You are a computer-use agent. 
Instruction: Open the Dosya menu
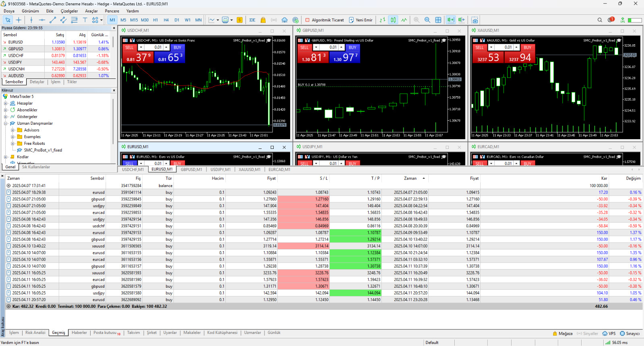pos(9,11)
